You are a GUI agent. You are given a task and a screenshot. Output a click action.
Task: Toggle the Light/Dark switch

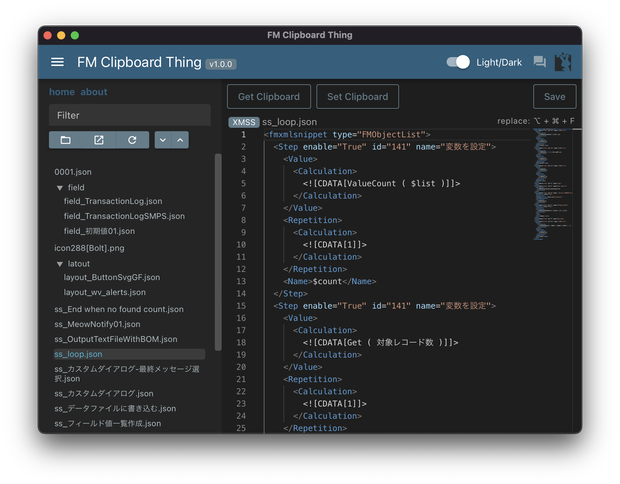pyautogui.click(x=458, y=62)
